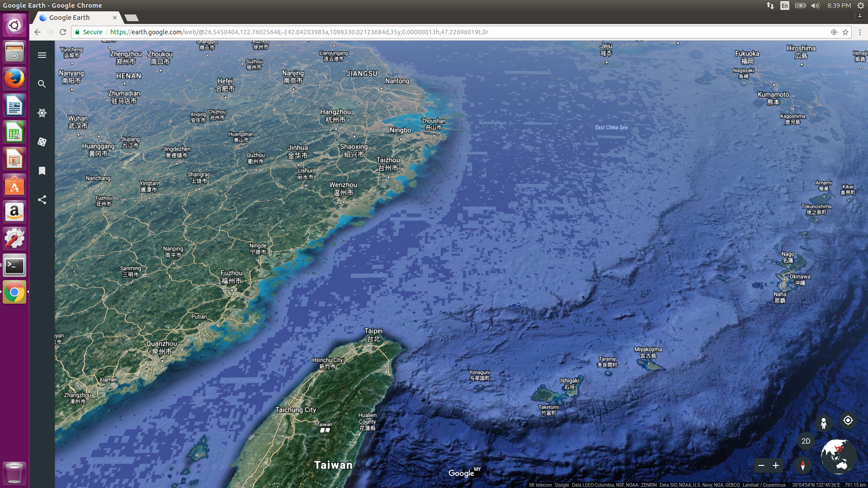
Task: Click the Share icon in sidebar
Action: tap(42, 200)
